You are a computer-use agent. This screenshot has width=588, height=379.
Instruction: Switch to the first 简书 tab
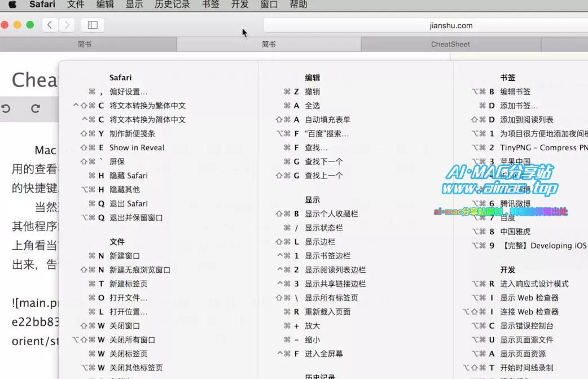(85, 44)
